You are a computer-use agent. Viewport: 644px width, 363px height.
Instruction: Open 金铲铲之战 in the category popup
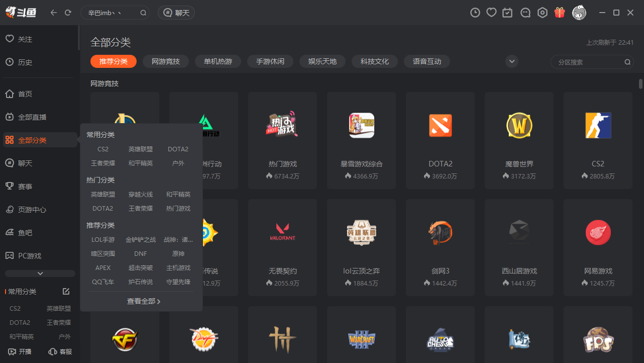click(x=141, y=240)
